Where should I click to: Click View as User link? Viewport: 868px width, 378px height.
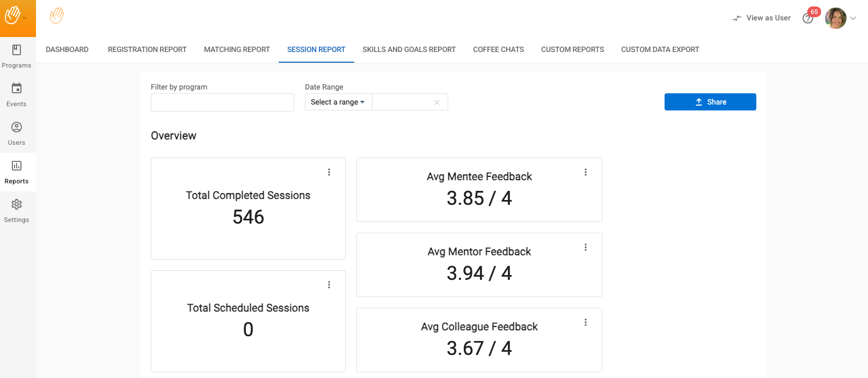click(x=762, y=18)
